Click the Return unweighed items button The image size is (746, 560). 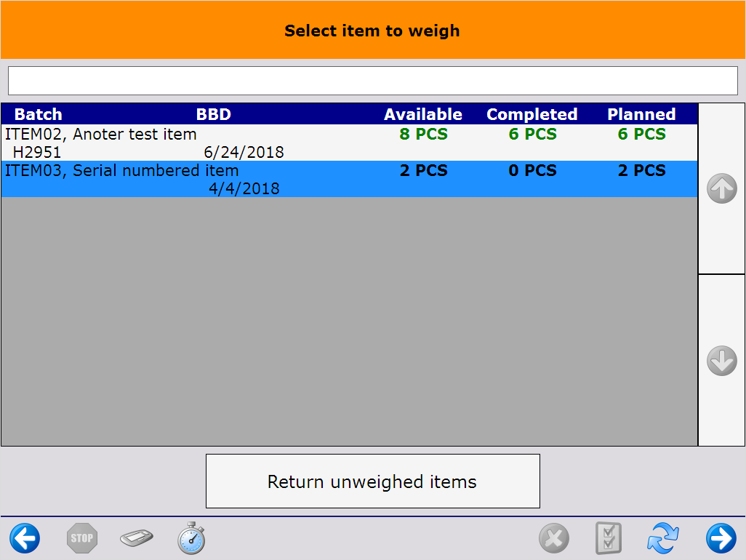click(372, 481)
